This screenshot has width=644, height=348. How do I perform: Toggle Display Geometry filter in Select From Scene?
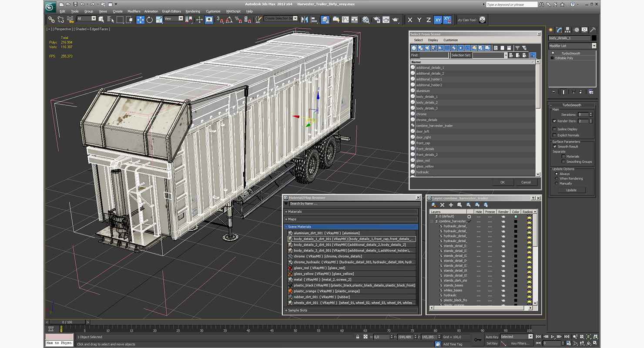click(x=414, y=48)
